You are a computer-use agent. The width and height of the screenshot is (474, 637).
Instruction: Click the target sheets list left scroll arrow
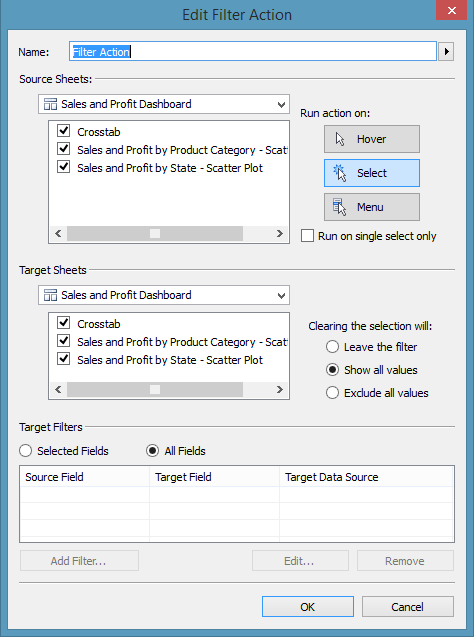tap(58, 390)
